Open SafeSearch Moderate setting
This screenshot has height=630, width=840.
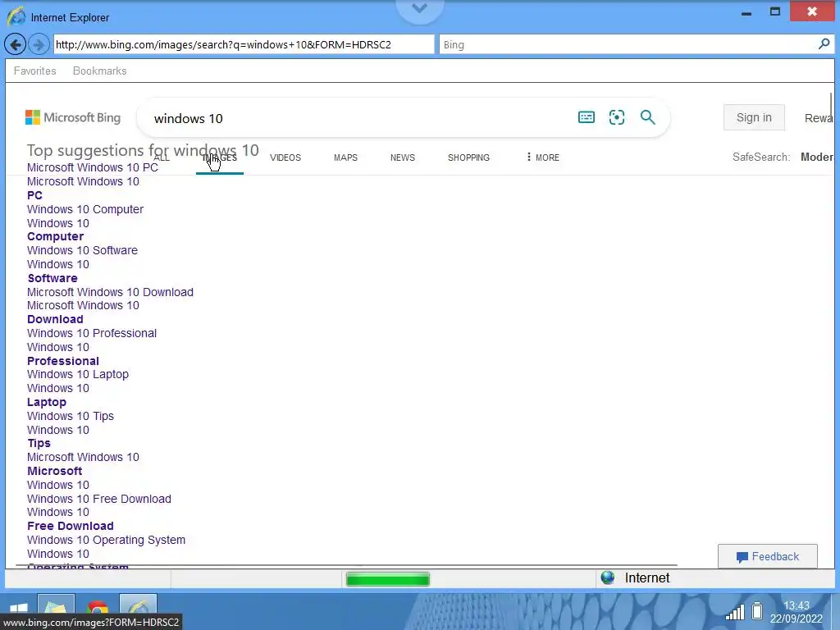pos(817,157)
